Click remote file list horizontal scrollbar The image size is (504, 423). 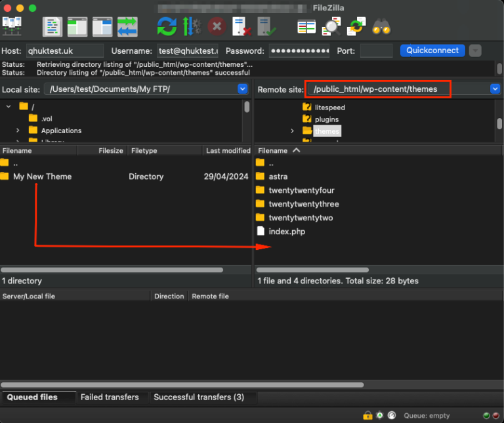(312, 270)
